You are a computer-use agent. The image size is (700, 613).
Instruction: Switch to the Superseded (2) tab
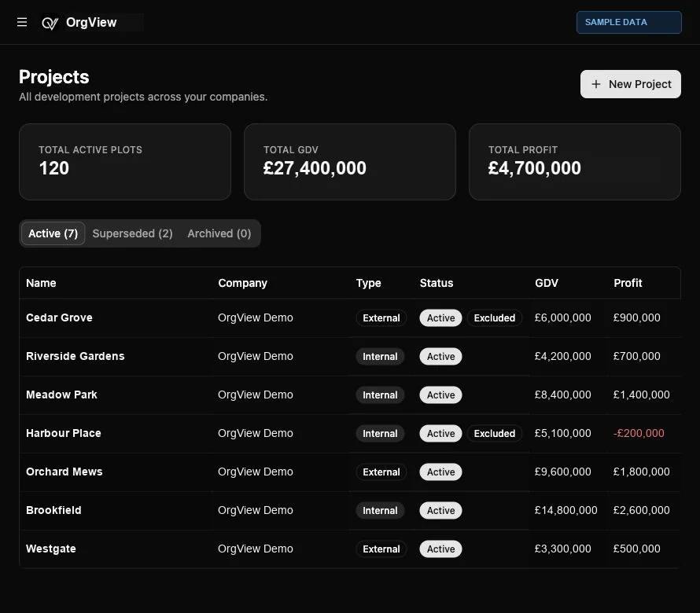133,233
